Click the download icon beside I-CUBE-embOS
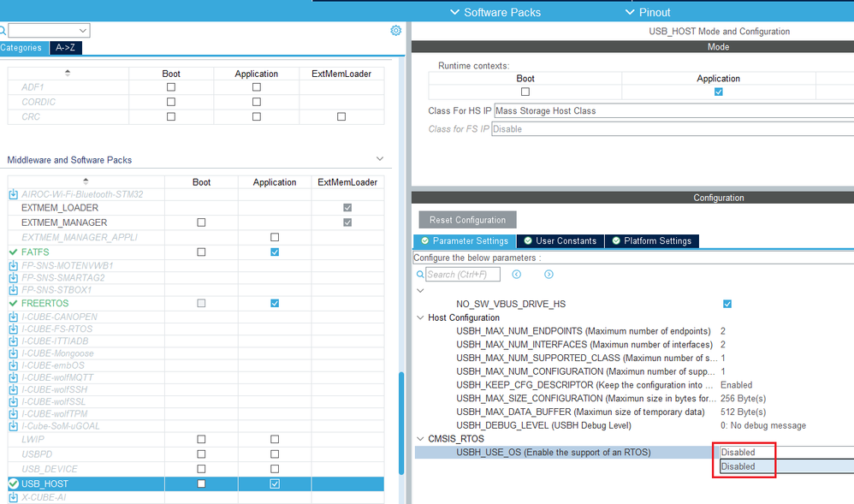The image size is (854, 504). click(14, 365)
